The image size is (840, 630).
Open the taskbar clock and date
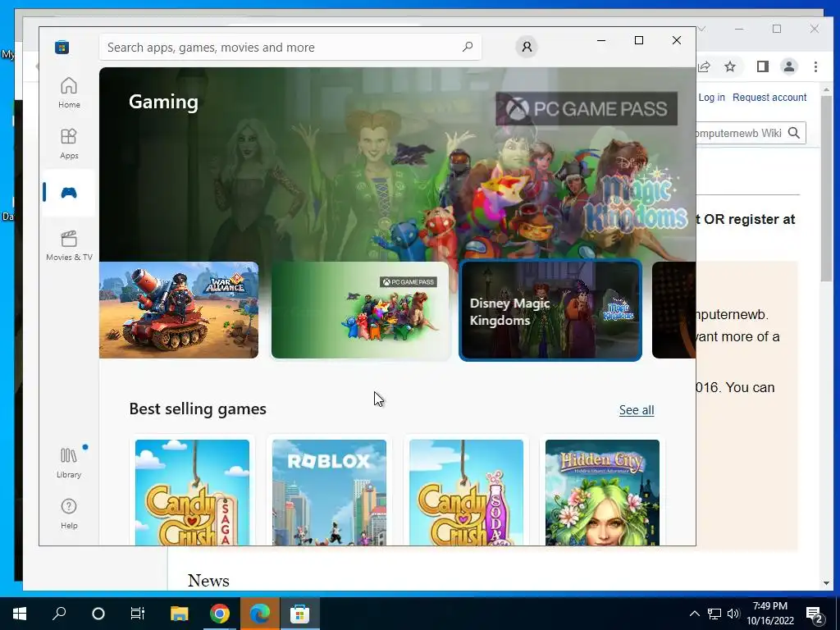769,614
